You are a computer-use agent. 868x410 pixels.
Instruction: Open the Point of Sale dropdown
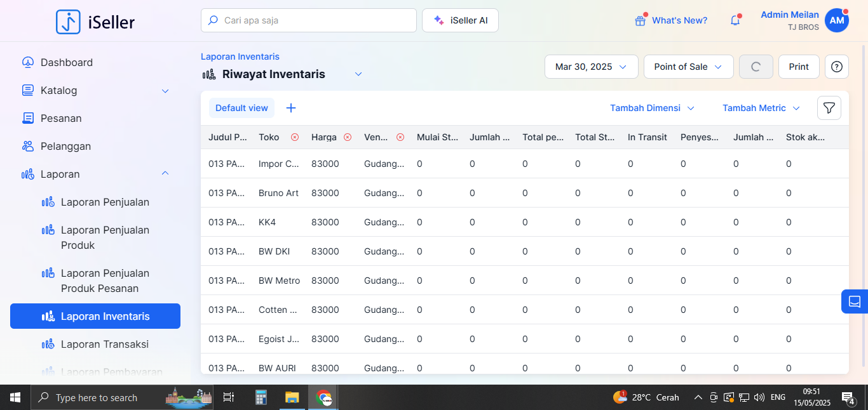688,67
